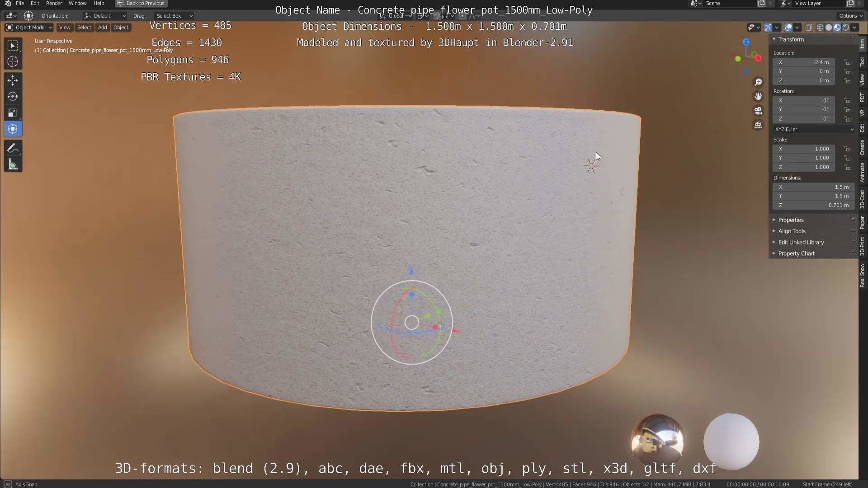
Task: Open the overlays options dropdown arrow
Action: pyautogui.click(x=797, y=28)
